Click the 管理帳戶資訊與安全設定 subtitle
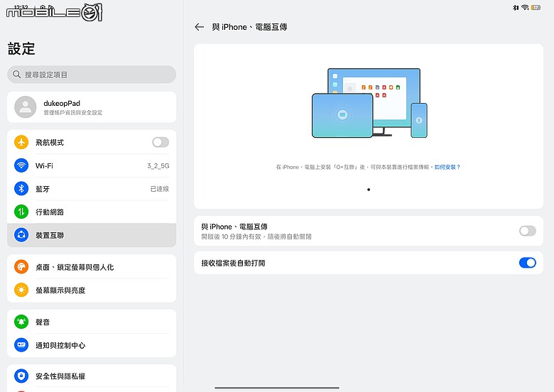This screenshot has height=392, width=554. tap(73, 113)
